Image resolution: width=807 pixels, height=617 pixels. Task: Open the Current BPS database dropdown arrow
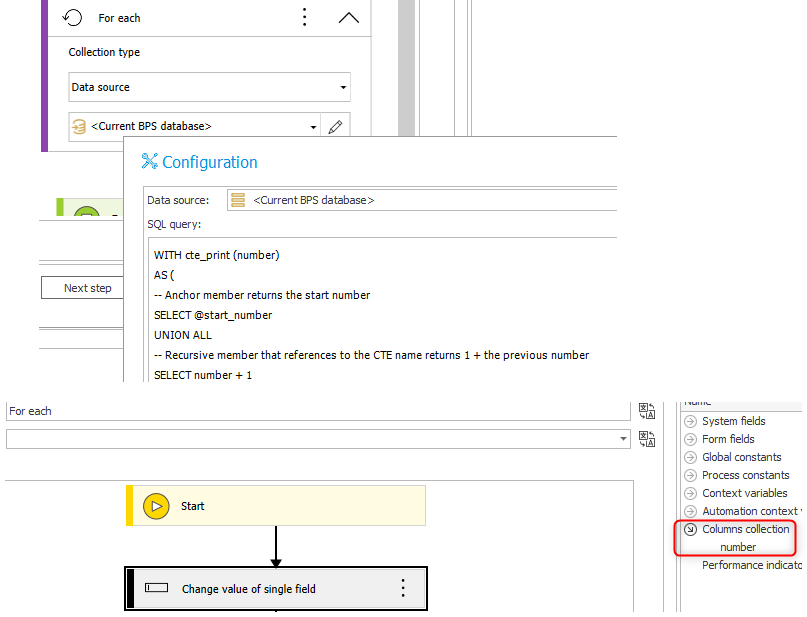click(313, 127)
